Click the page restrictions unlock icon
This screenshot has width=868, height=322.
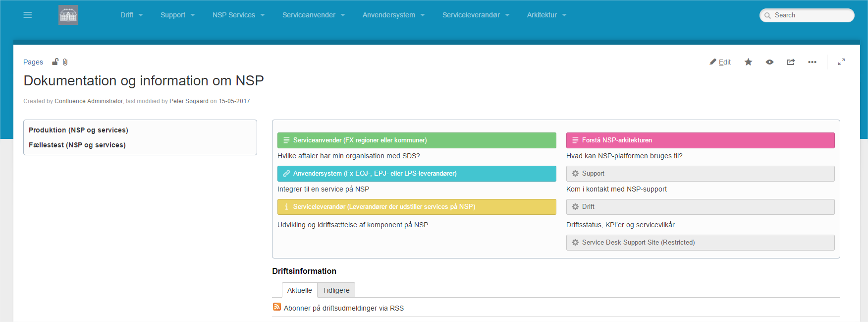coord(55,62)
